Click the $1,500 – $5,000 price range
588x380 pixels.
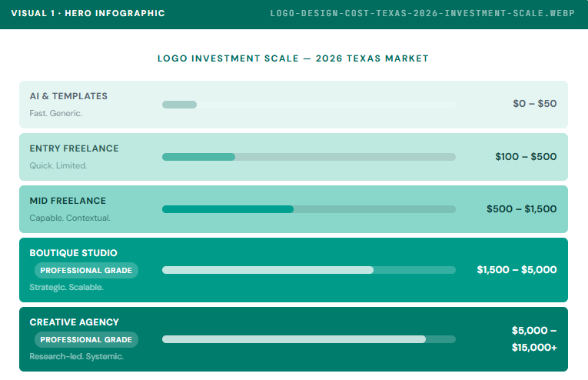click(517, 270)
